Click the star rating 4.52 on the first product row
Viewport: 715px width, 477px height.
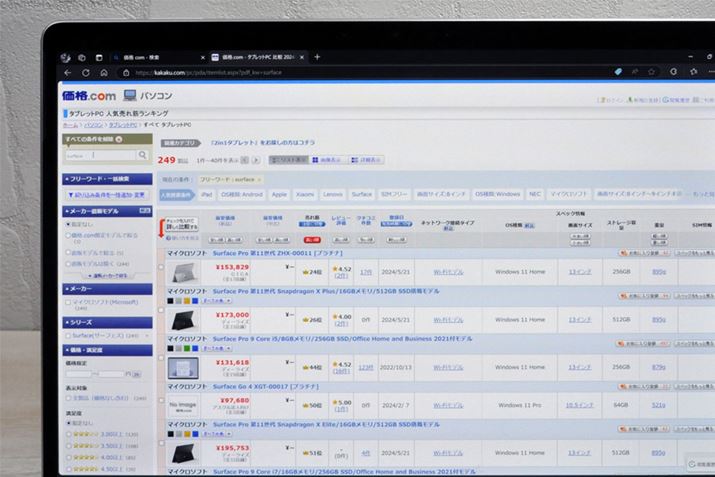click(342, 269)
